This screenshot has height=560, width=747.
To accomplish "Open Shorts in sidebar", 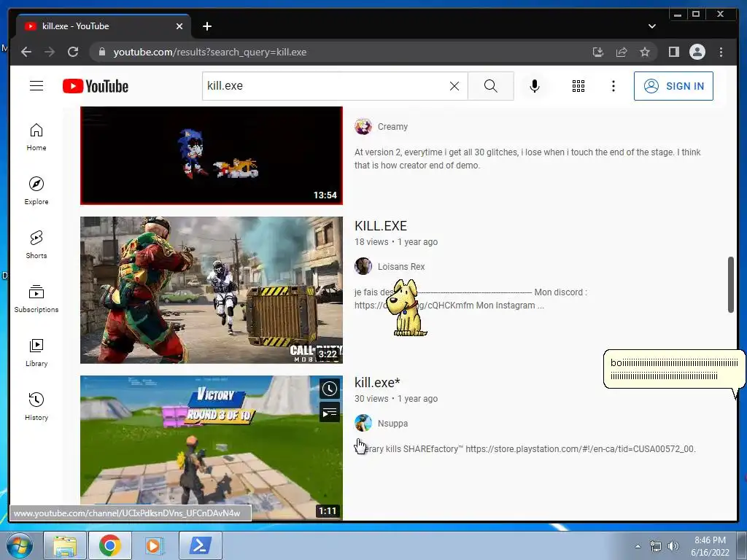I will tap(36, 245).
